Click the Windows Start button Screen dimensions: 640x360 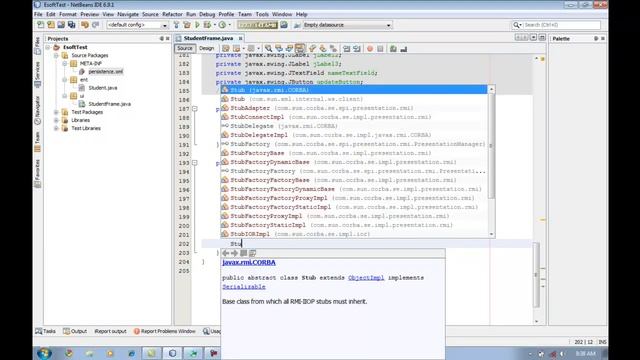[44, 353]
